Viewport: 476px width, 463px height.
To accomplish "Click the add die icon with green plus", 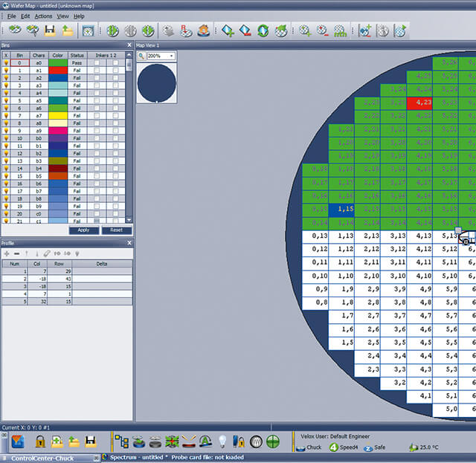I will point(228,30).
